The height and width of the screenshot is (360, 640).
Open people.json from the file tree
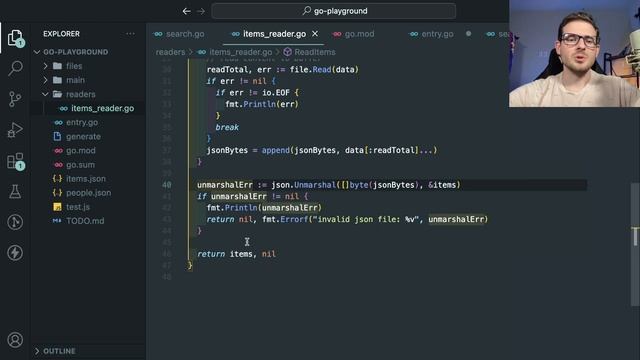pyautogui.click(x=89, y=193)
